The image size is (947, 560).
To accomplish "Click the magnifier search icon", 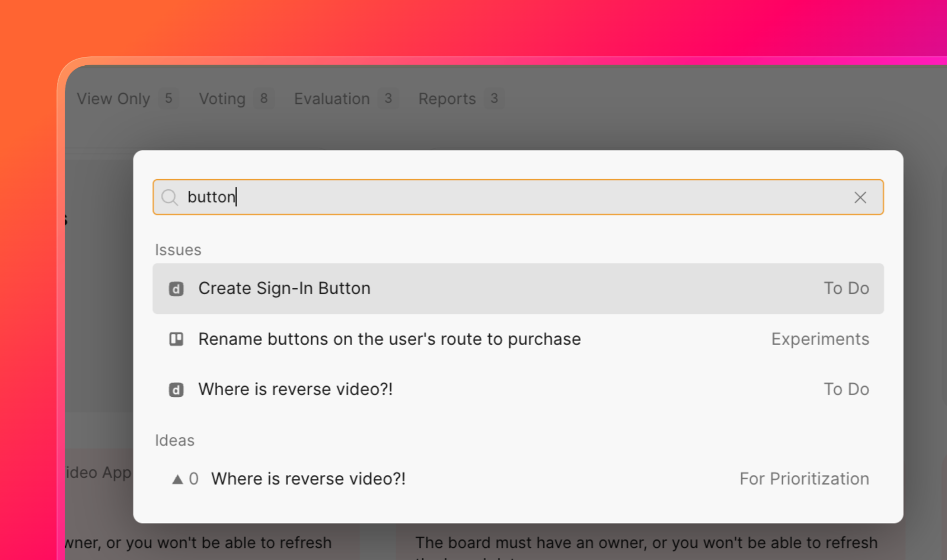I will coord(170,197).
